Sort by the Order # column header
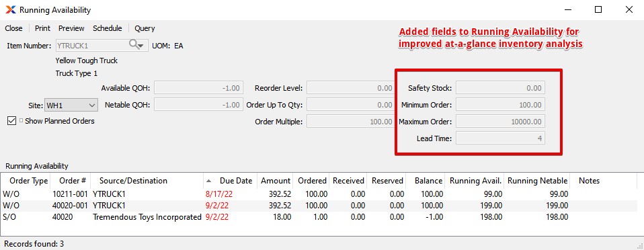This screenshot has width=644, height=250. pyautogui.click(x=70, y=181)
